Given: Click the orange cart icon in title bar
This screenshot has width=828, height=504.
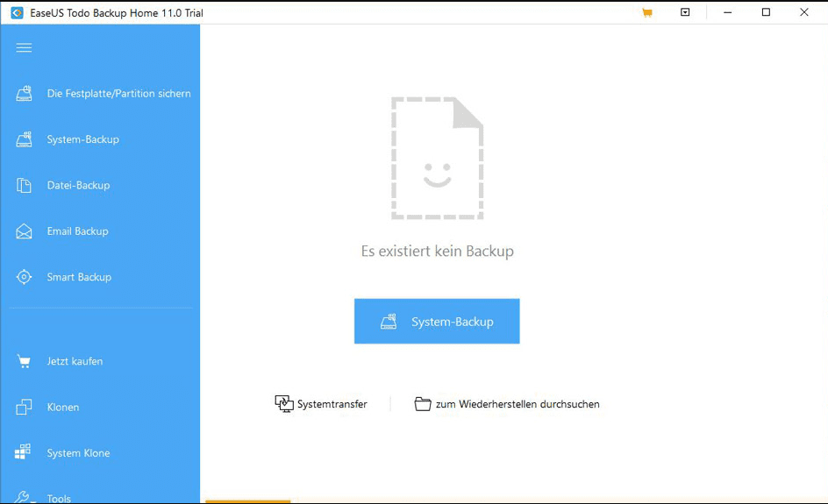Looking at the screenshot, I should click(647, 12).
